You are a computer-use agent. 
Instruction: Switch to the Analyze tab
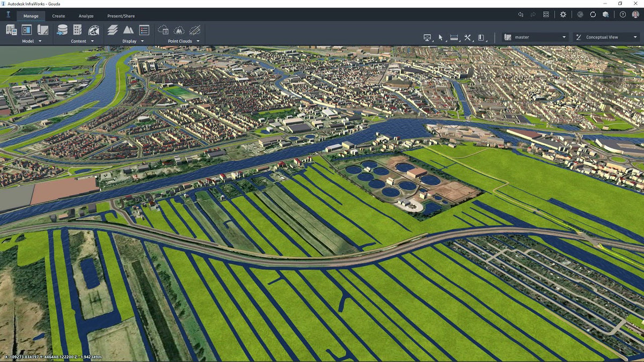(86, 16)
